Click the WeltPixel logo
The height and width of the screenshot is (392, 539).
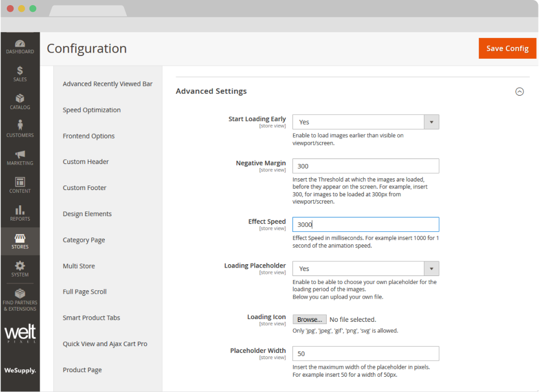(x=20, y=332)
